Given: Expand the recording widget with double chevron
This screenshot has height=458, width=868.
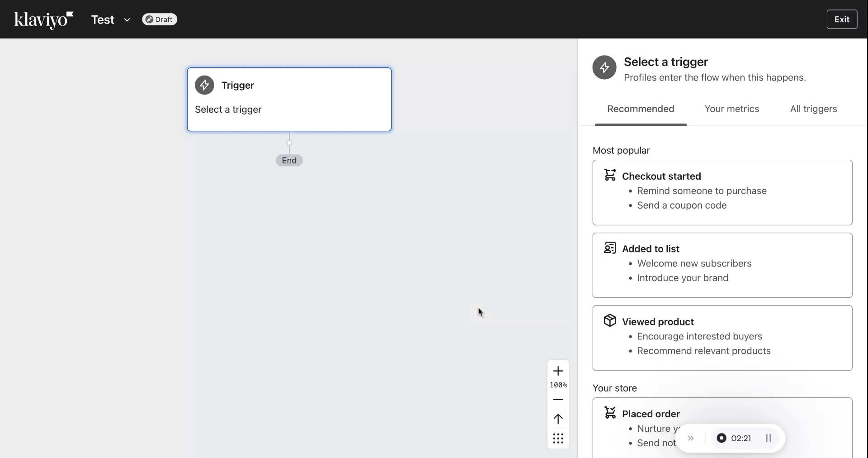Looking at the screenshot, I should pyautogui.click(x=691, y=438).
